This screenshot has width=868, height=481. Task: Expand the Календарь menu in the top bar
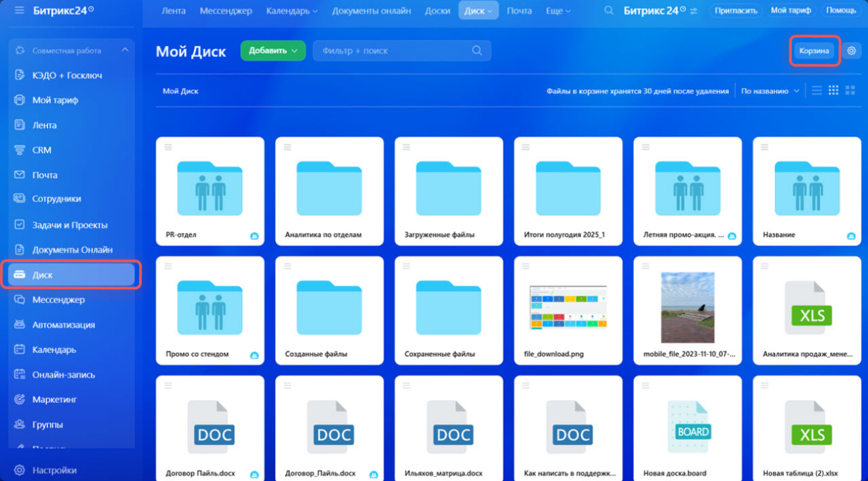click(292, 11)
